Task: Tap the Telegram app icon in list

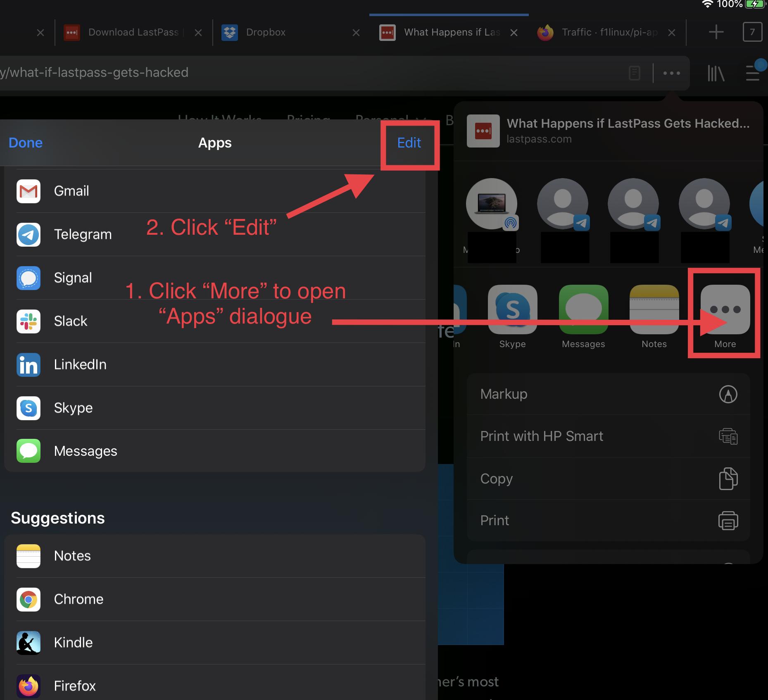Action: tap(29, 235)
